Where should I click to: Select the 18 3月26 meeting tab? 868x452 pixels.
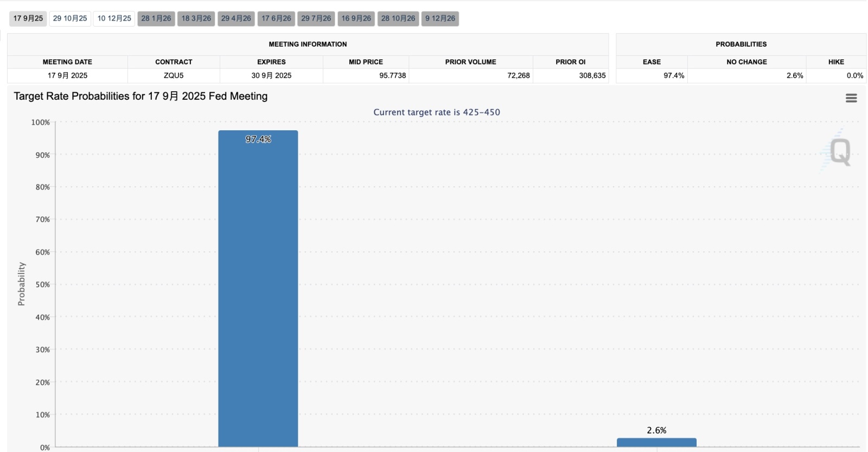(196, 18)
